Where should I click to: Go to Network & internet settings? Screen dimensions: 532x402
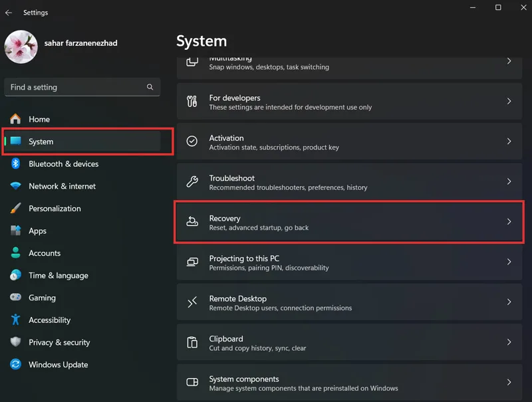(62, 186)
